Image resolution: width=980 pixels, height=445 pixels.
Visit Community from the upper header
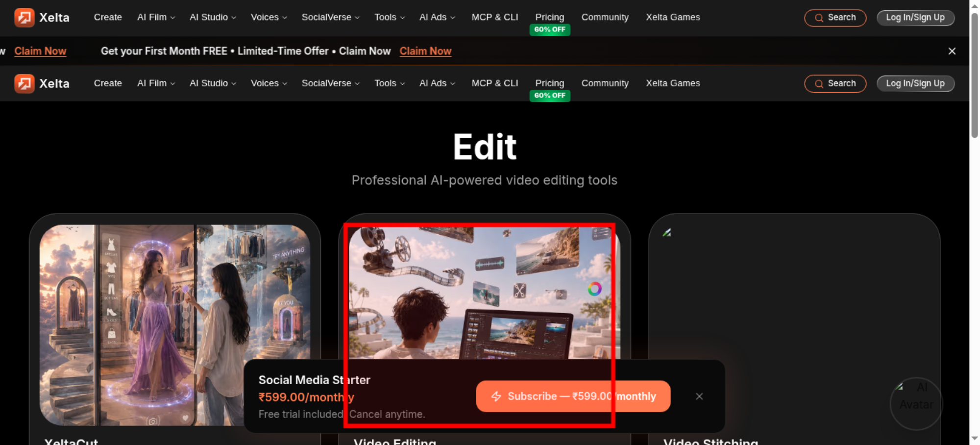[x=605, y=17]
